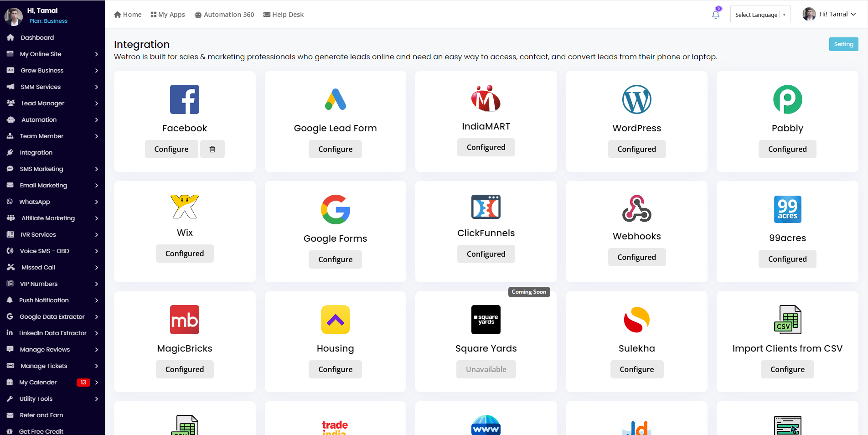
Task: Expand the Team Member menu
Action: click(52, 136)
